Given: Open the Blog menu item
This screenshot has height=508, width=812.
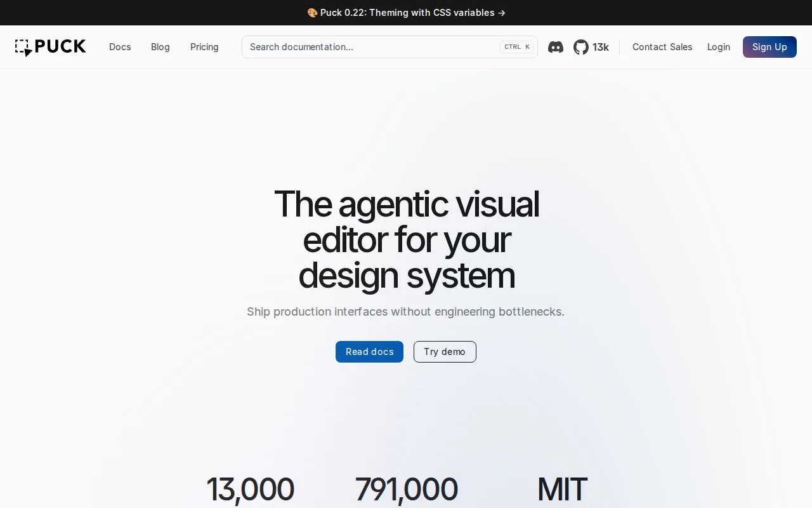Looking at the screenshot, I should 160,47.
